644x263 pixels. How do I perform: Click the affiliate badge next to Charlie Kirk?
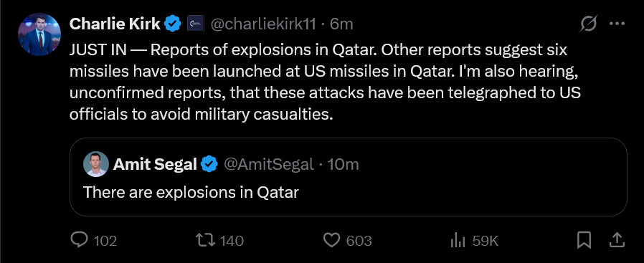(x=196, y=24)
